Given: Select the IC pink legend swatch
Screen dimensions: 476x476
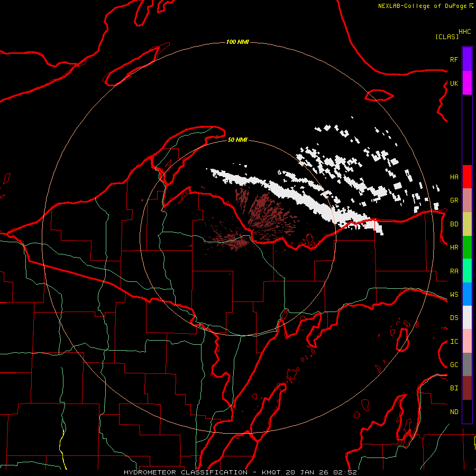Looking at the screenshot, I should tap(467, 341).
